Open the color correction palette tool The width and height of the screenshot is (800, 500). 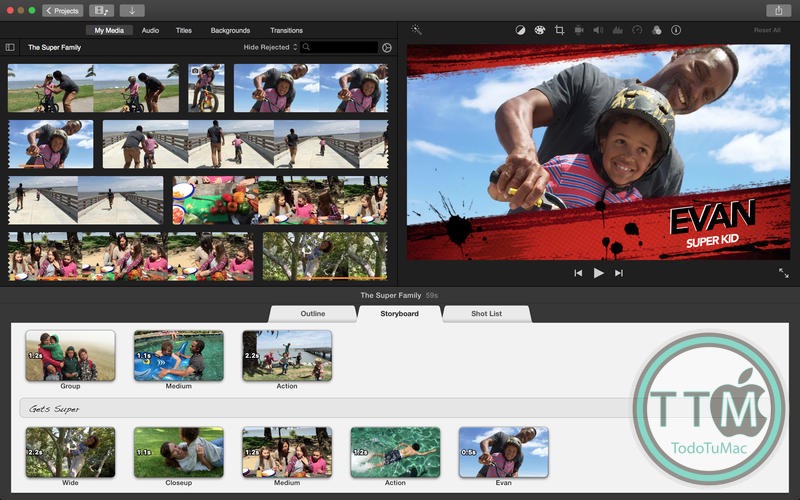tap(539, 30)
